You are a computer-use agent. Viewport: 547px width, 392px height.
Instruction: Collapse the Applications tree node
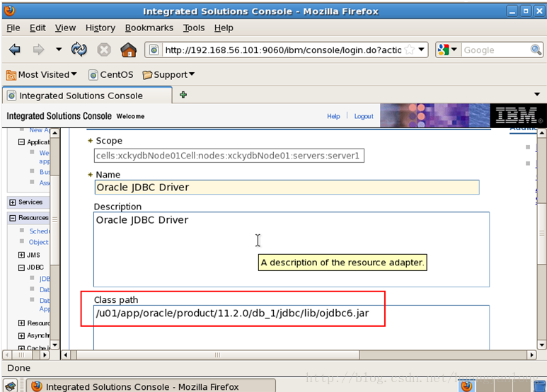(x=21, y=142)
